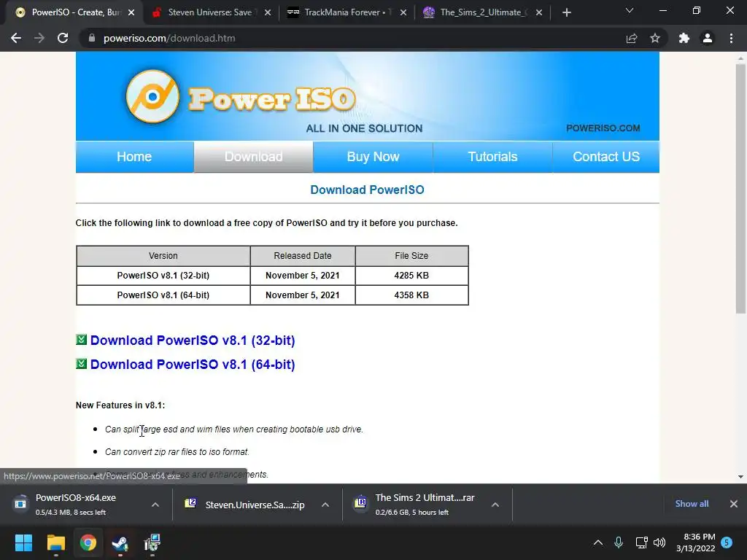Click the installer taskbar icon next to Steam
The width and height of the screenshot is (747, 560).
click(x=152, y=542)
